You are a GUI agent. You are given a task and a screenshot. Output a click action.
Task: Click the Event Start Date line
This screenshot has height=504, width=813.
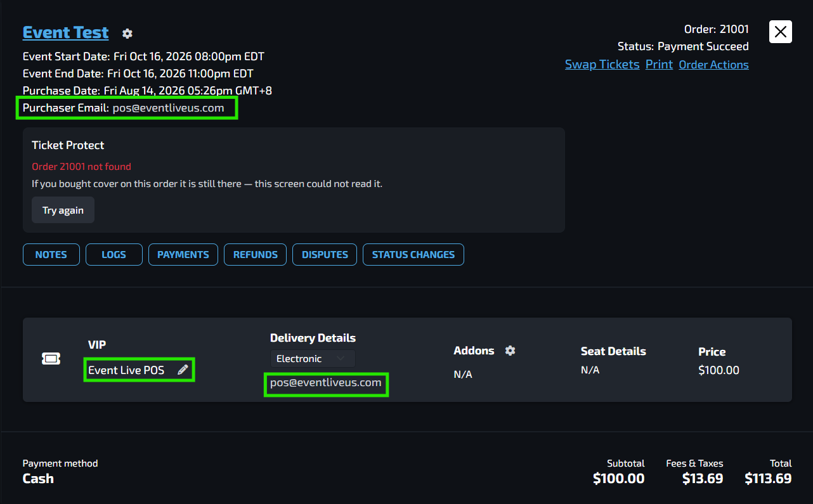(143, 56)
